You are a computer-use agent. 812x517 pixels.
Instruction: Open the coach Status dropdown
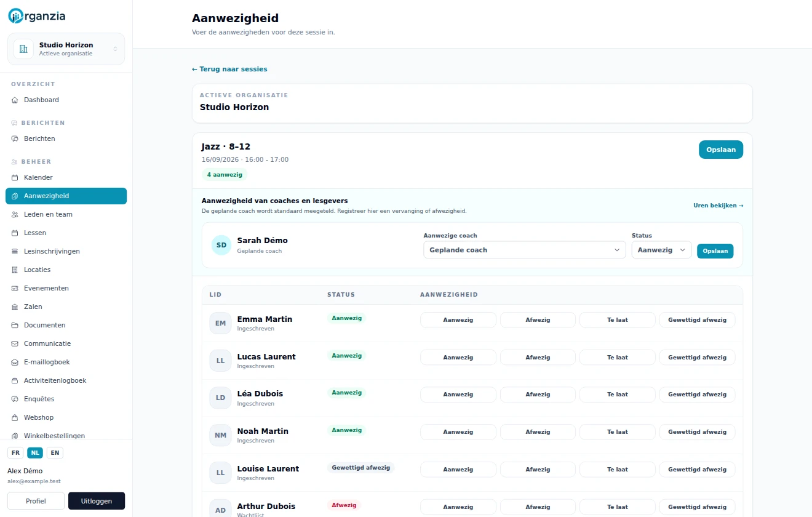661,250
